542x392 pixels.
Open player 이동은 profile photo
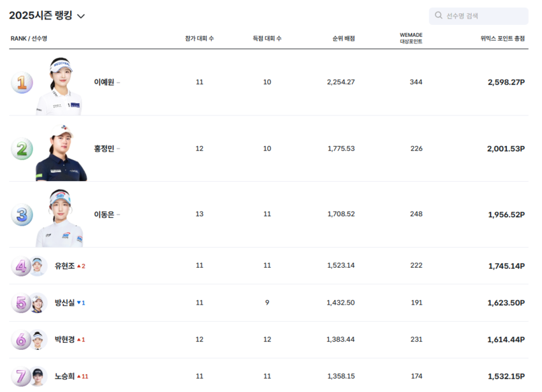click(x=60, y=219)
